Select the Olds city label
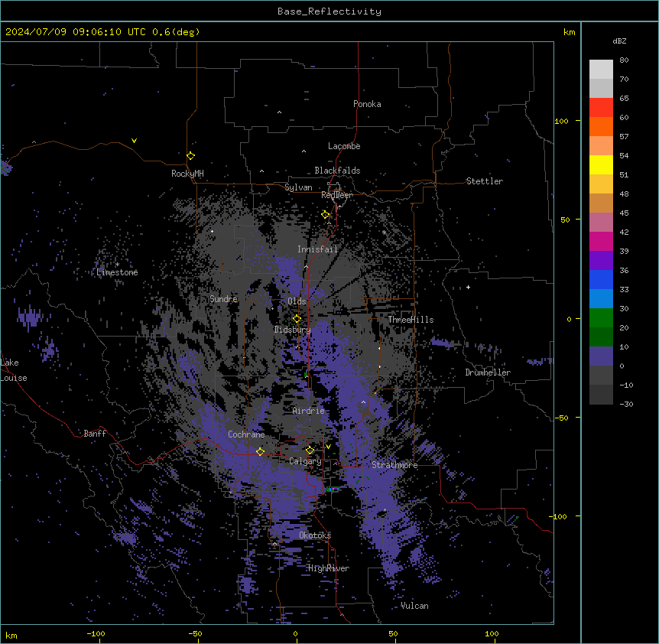Image resolution: width=659 pixels, height=644 pixels. point(297,301)
